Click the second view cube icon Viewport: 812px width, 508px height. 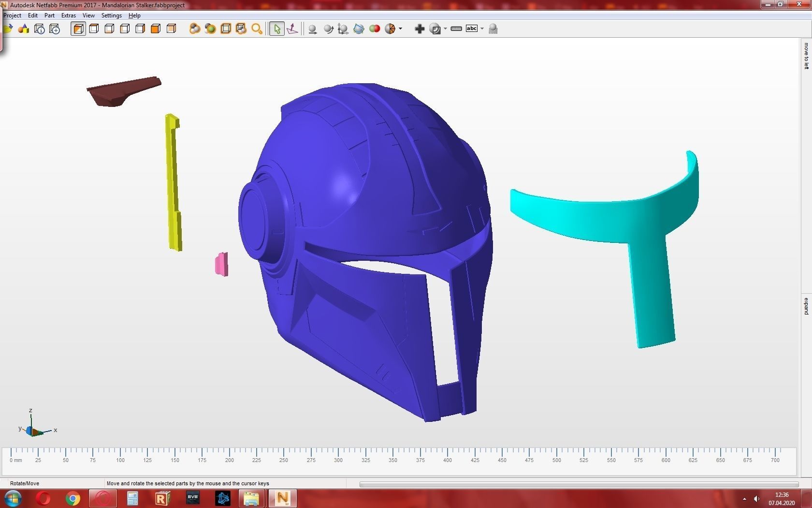[x=94, y=29]
